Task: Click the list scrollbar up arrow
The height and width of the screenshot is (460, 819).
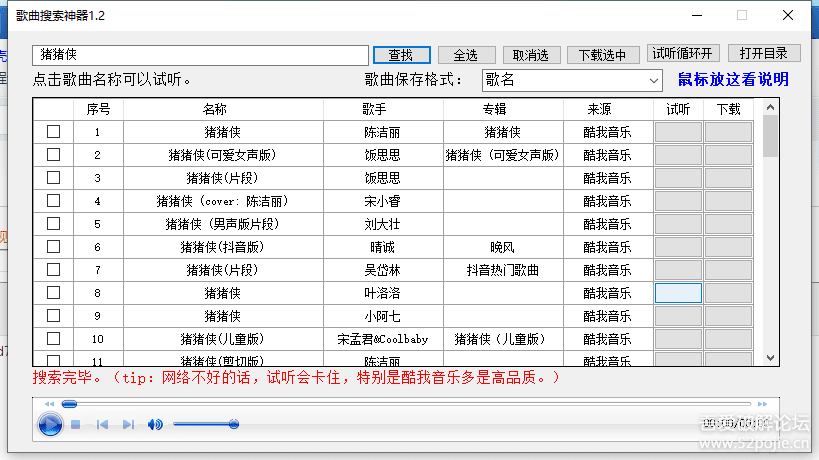Action: 770,107
